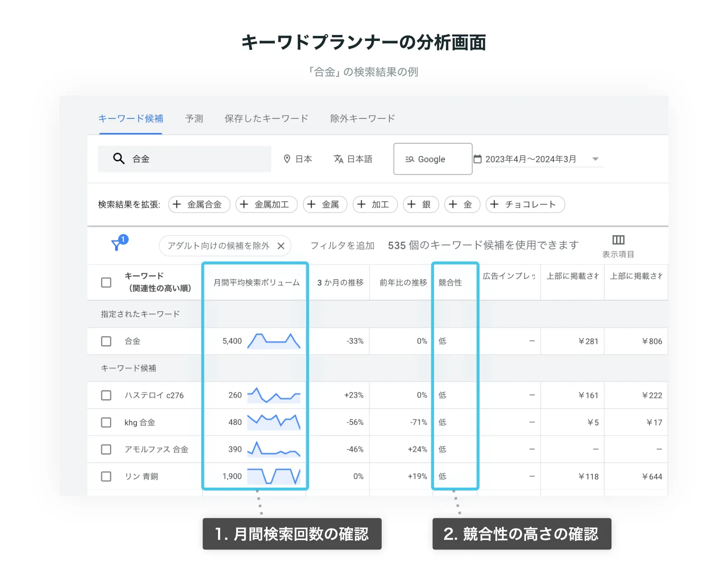This screenshot has height=575, width=728.
Task: Click the ¥806 bid value
Action: pyautogui.click(x=652, y=341)
